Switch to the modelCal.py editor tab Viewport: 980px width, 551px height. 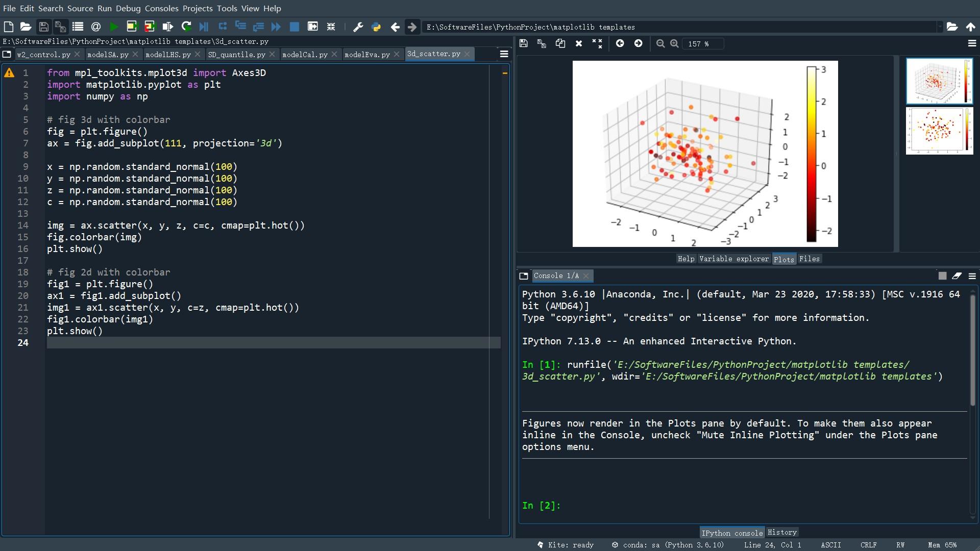pyautogui.click(x=305, y=54)
